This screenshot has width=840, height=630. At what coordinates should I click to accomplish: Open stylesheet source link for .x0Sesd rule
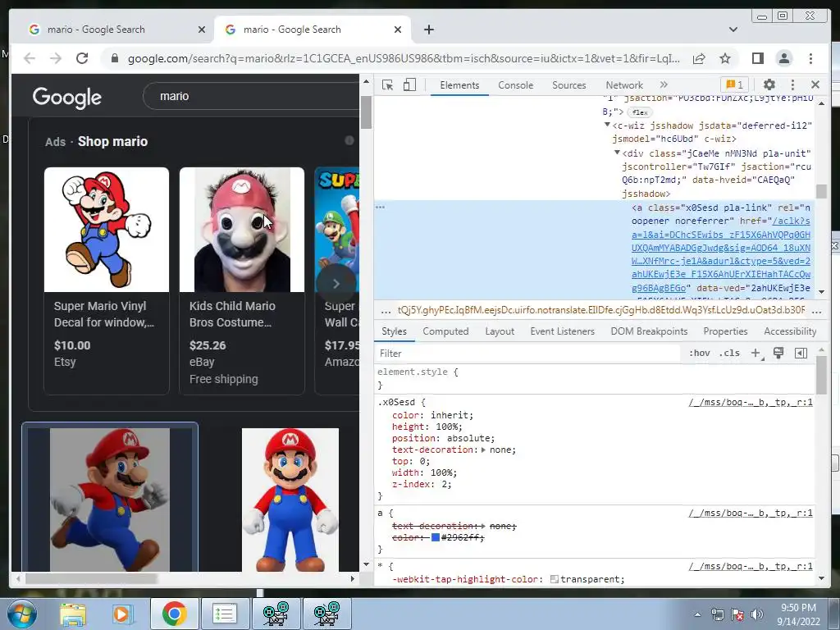(x=751, y=402)
